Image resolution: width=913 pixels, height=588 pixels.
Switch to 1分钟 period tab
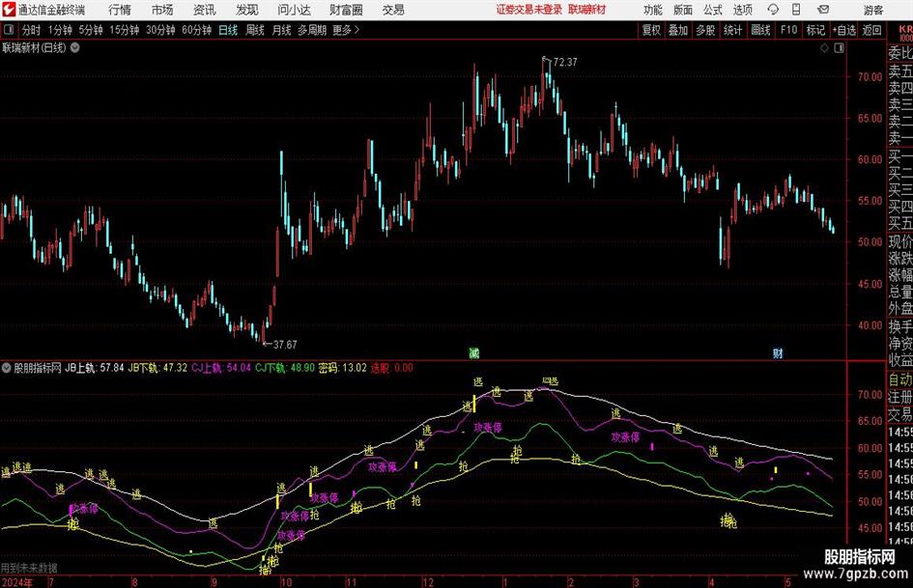click(60, 30)
